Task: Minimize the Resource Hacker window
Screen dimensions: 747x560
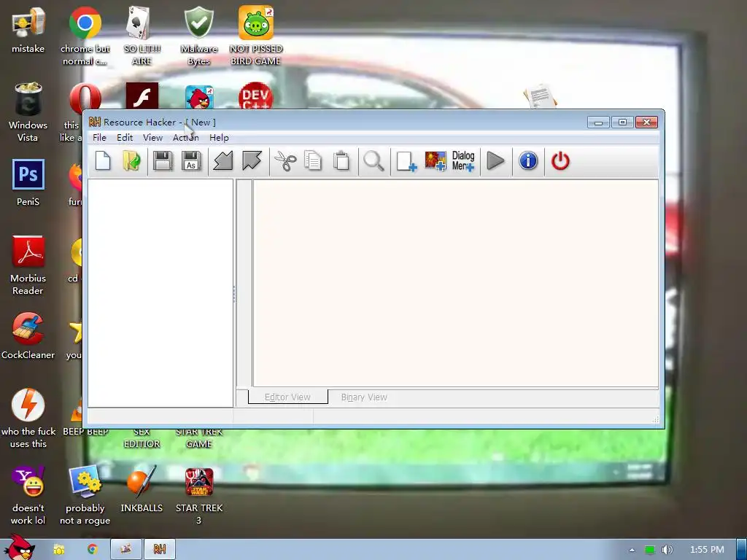Action: point(598,122)
